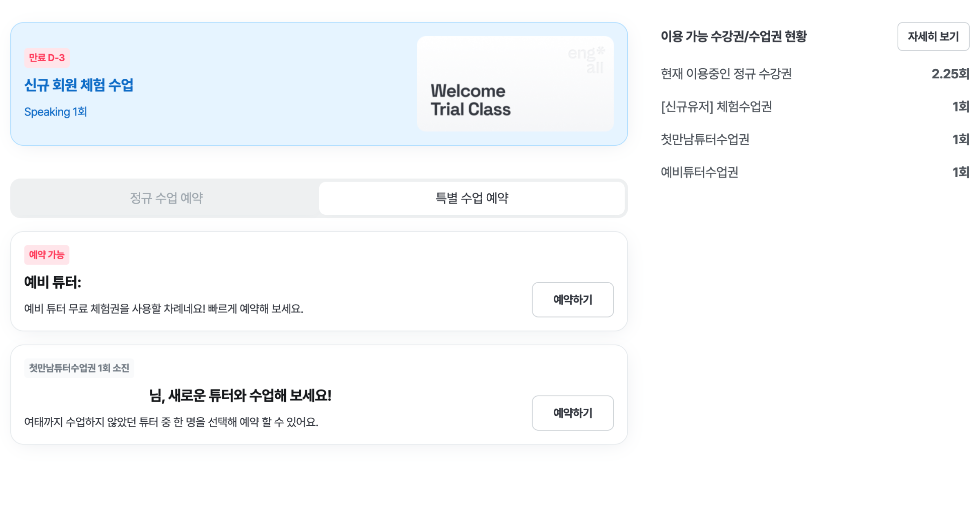Screen dimensions: 980x529
Task: Click the 2.25회 remaining count
Action: tap(949, 74)
